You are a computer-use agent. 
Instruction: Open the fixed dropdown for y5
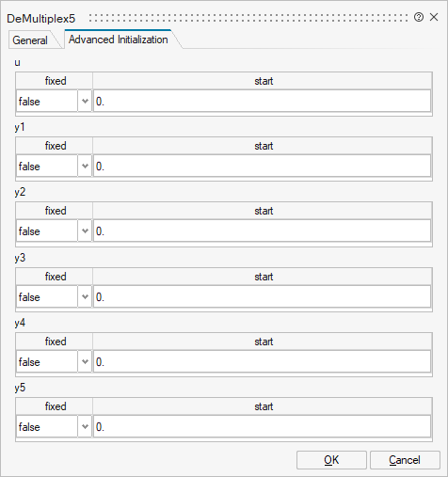click(x=54, y=426)
